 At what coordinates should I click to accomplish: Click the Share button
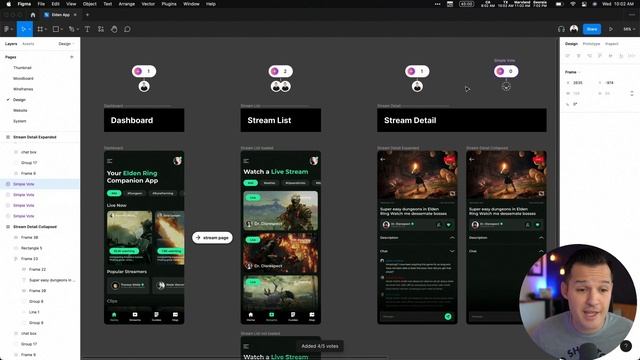tap(592, 29)
